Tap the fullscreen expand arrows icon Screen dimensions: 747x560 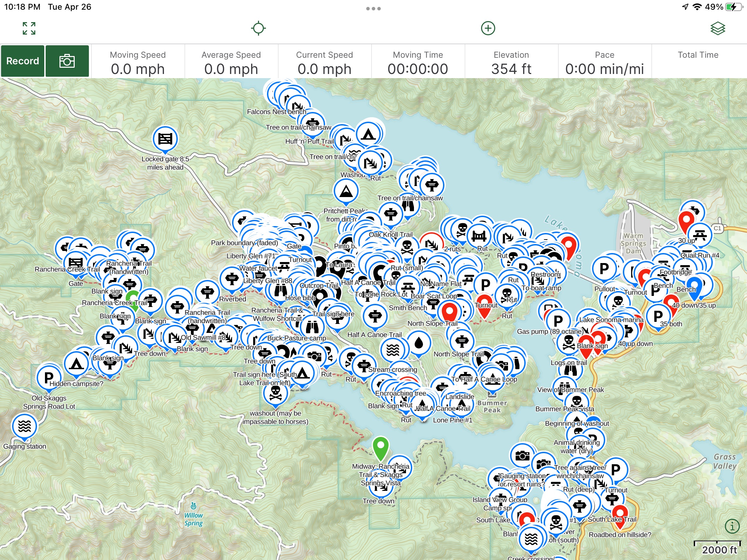(x=29, y=28)
